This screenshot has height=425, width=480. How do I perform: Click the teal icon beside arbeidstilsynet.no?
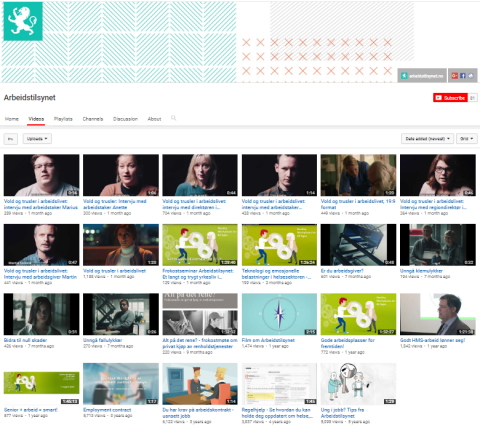pyautogui.click(x=404, y=76)
